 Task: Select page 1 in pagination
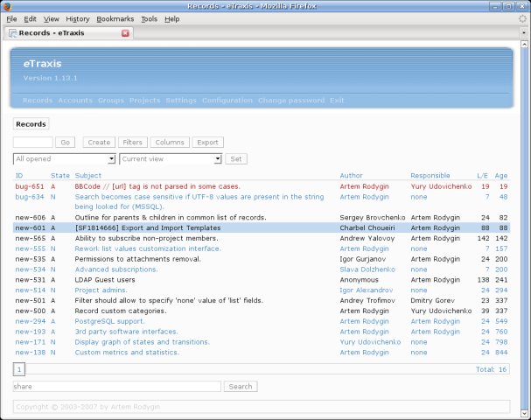tap(18, 369)
